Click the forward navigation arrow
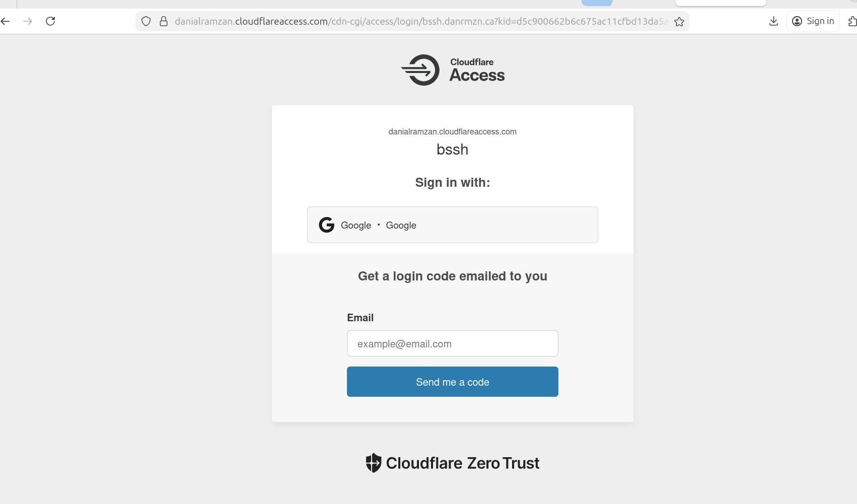Image resolution: width=857 pixels, height=504 pixels. coord(28,21)
